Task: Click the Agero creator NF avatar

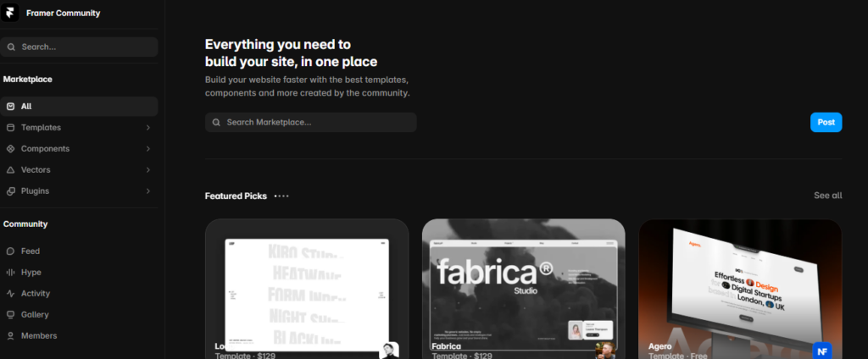Action: click(x=822, y=351)
